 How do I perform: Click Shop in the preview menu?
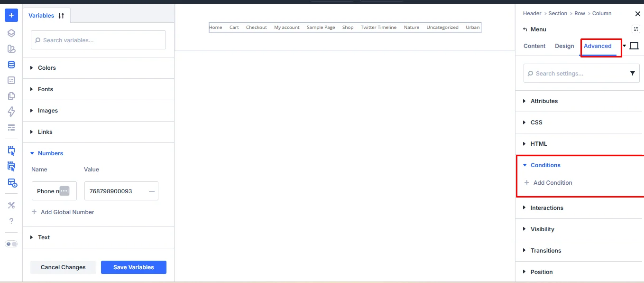[x=348, y=28]
